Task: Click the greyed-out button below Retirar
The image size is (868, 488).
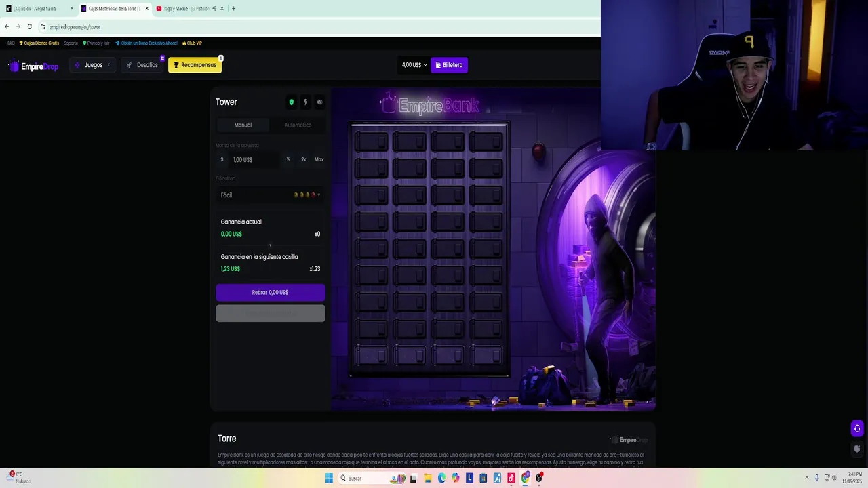Action: click(271, 313)
